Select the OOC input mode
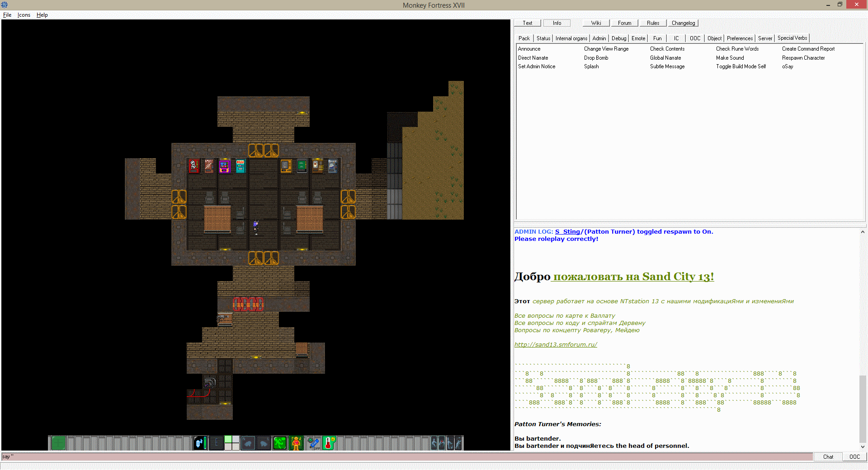This screenshot has height=470, width=868. (x=854, y=457)
